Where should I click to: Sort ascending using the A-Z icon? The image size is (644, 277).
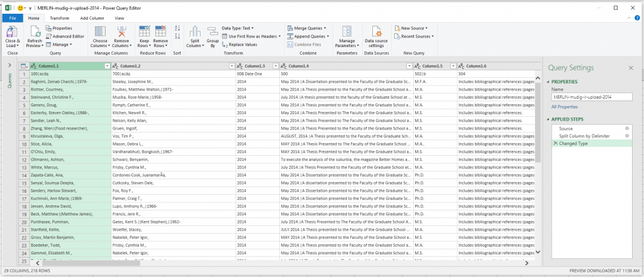[177, 28]
